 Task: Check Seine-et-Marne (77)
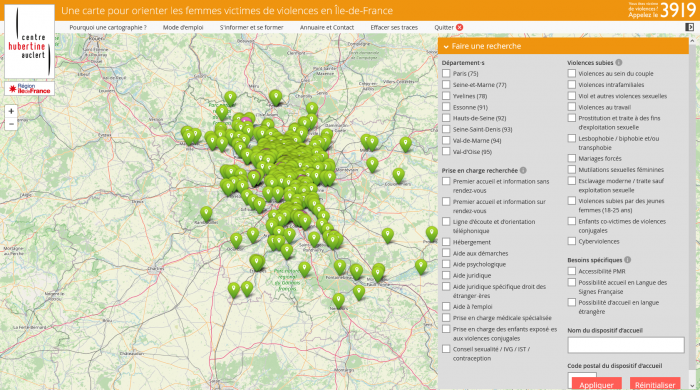coord(446,84)
